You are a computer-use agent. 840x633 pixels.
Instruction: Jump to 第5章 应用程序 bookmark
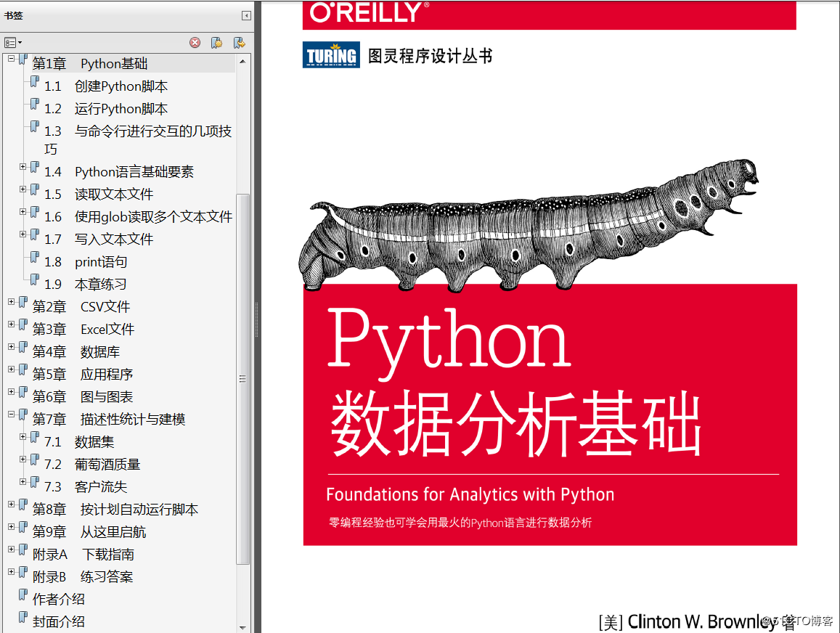(x=83, y=375)
